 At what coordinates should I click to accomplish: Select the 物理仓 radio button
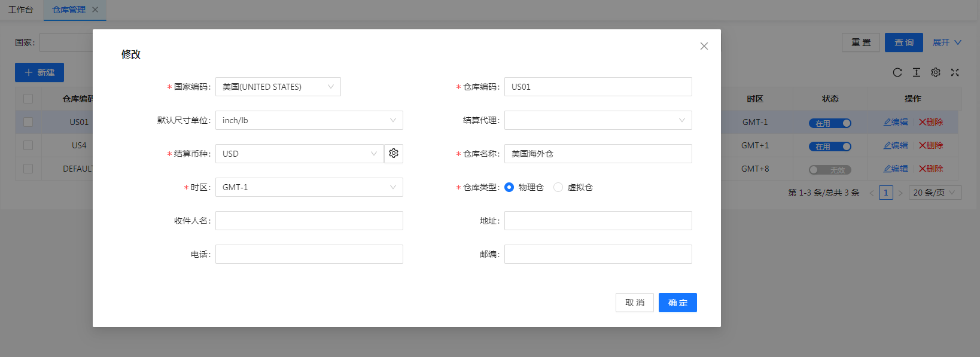tap(509, 187)
